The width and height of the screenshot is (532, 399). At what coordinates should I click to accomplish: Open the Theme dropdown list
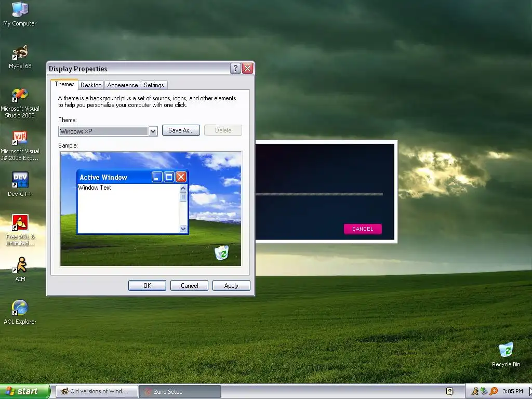(153, 131)
